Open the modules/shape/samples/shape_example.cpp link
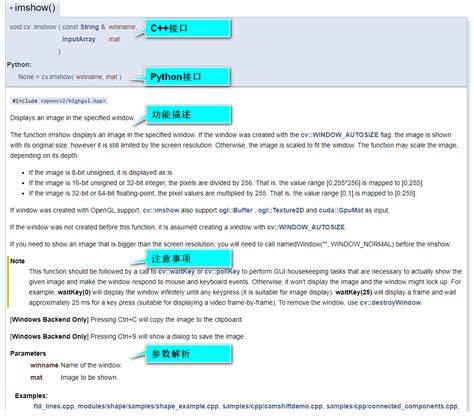This screenshot has width=474, height=416. (148, 406)
